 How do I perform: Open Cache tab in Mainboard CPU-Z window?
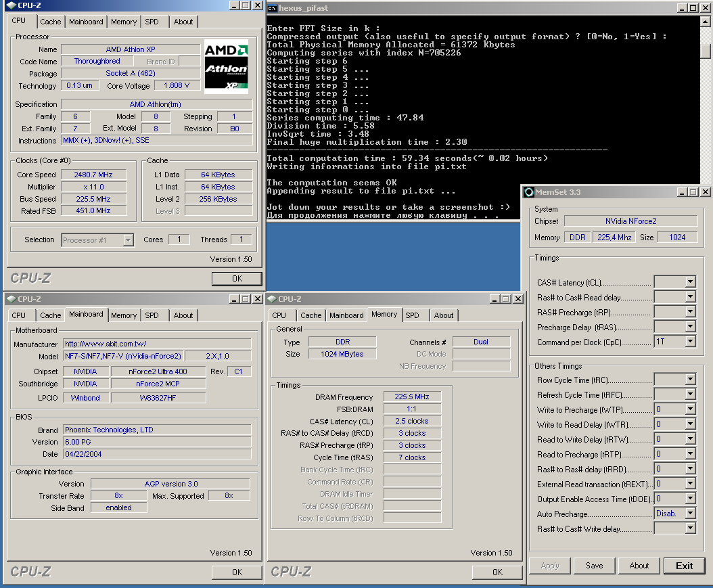(51, 315)
